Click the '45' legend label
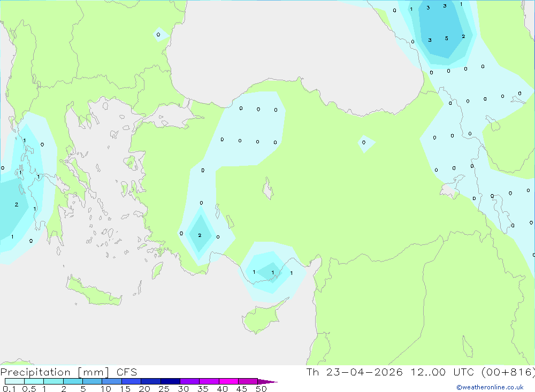Viewport: 535px width, 392px height. pos(242,389)
